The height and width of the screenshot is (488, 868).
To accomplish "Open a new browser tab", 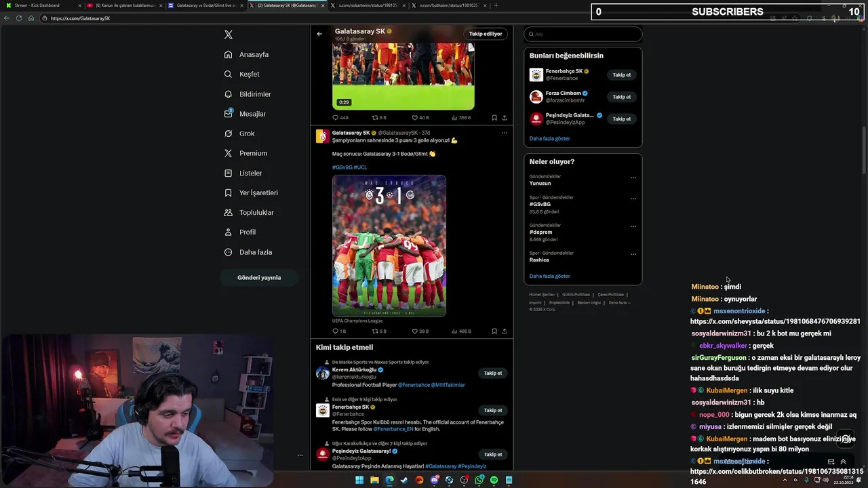I will click(496, 5).
